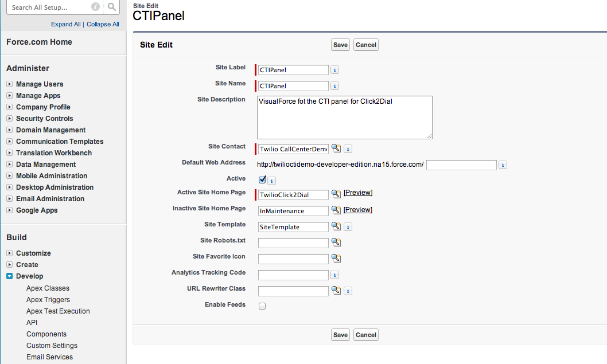The height and width of the screenshot is (364, 607).
Task: Open the Site Robots.txt lookup
Action: click(336, 242)
